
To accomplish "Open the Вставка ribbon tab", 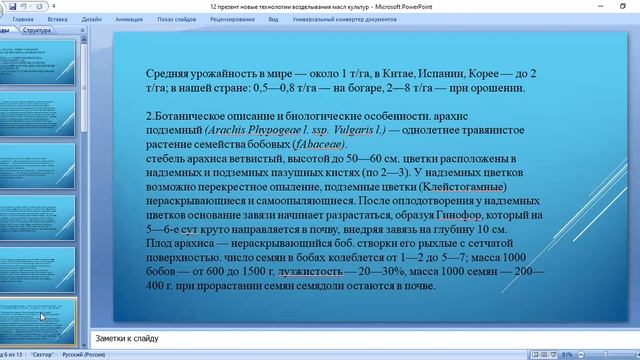I will (57, 19).
